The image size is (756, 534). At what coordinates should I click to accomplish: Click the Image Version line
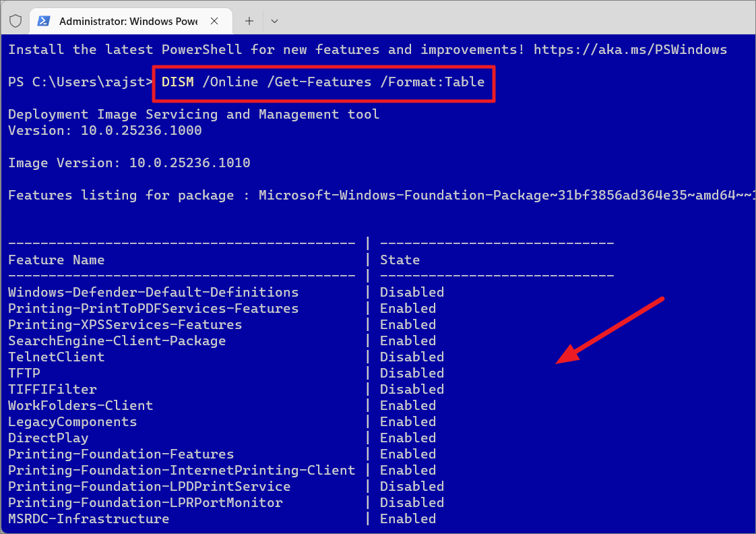click(129, 162)
